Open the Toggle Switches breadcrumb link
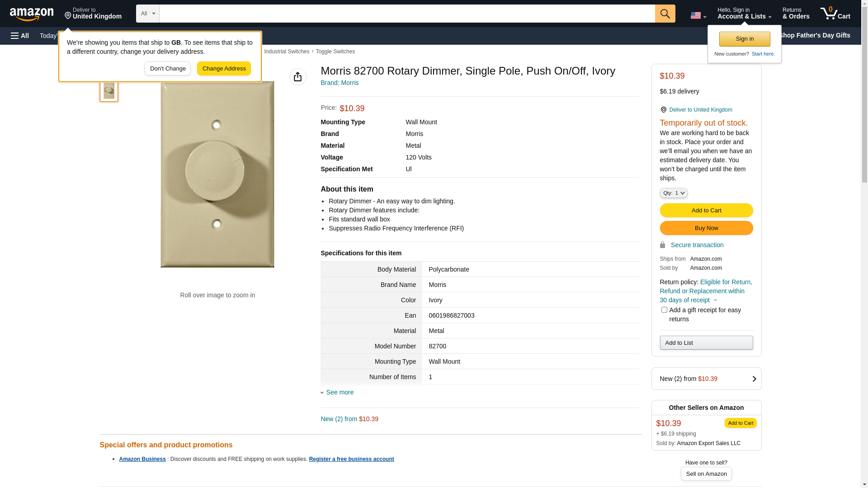This screenshot has width=868, height=488. pos(335,52)
